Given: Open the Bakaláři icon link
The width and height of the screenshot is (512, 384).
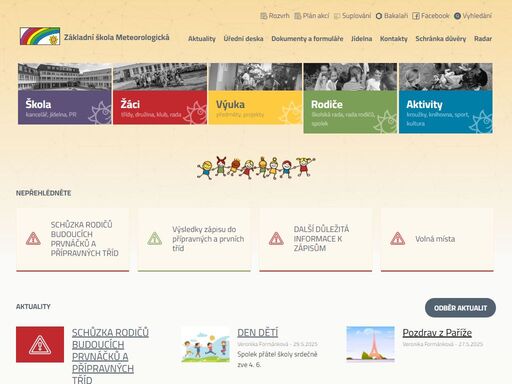Looking at the screenshot, I should [379, 16].
